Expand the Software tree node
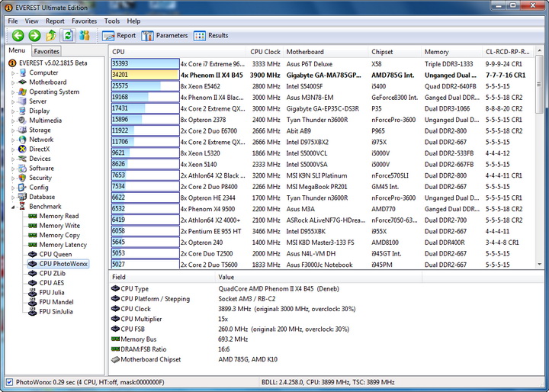Image resolution: width=549 pixels, height=392 pixels. [13, 169]
